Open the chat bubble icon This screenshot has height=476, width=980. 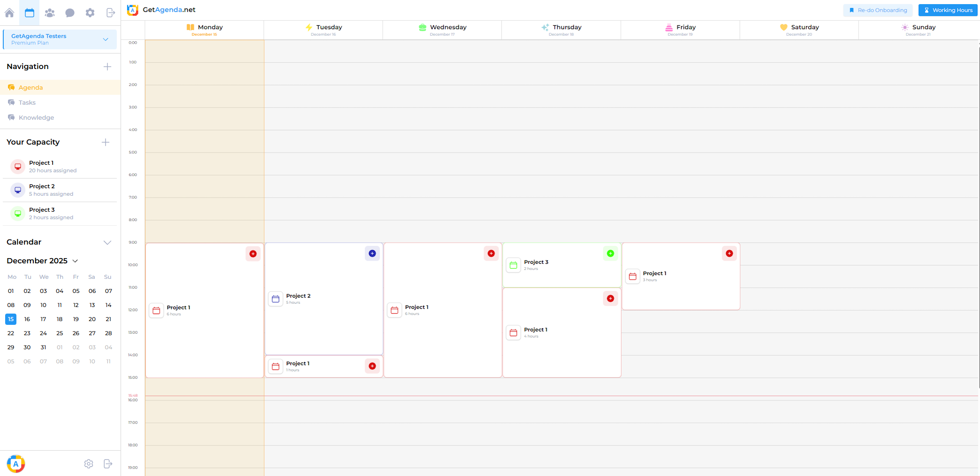click(x=70, y=13)
